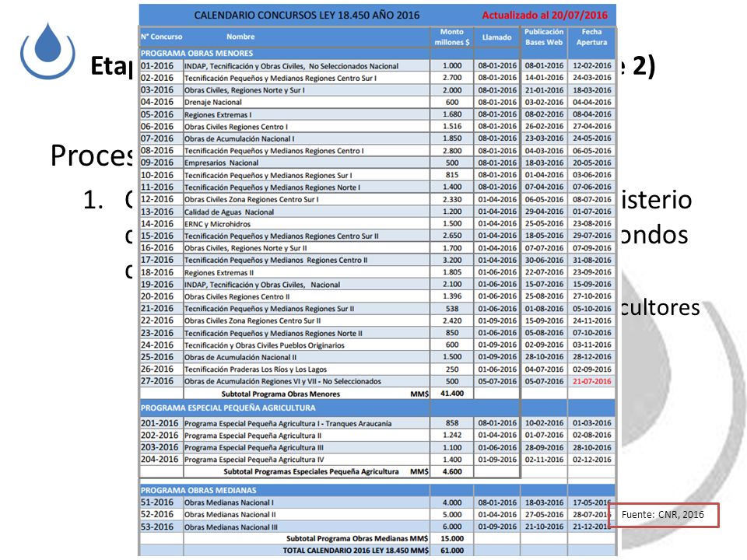Click publicación date '21-10-2016'
The image size is (747, 560).
click(x=544, y=527)
